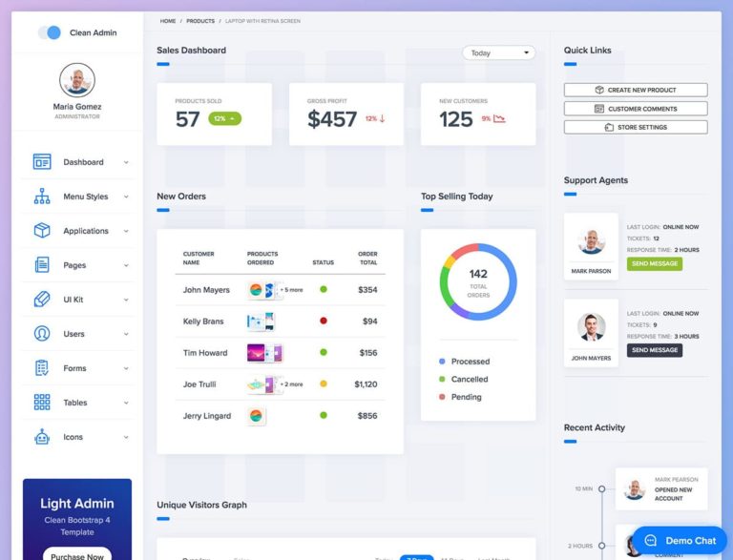Toggle the Clean Admin switch
The image size is (733, 560).
[x=50, y=32]
